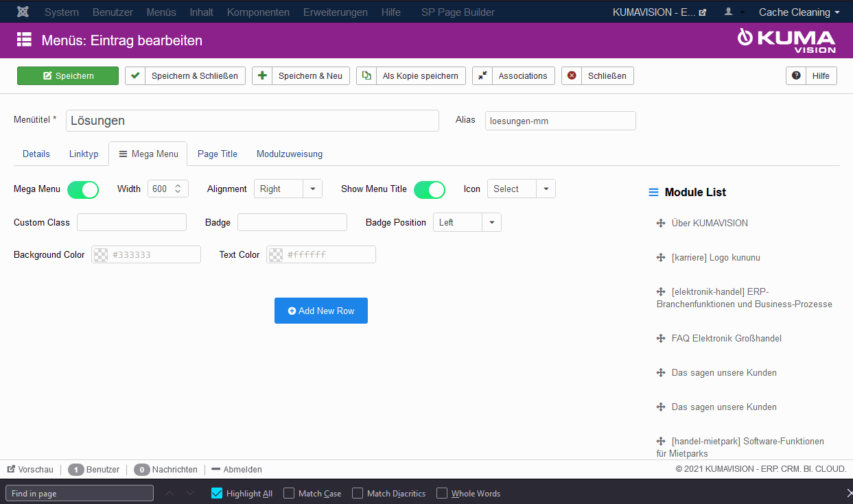Image resolution: width=853 pixels, height=504 pixels.
Task: Open the System menu
Action: 62,12
